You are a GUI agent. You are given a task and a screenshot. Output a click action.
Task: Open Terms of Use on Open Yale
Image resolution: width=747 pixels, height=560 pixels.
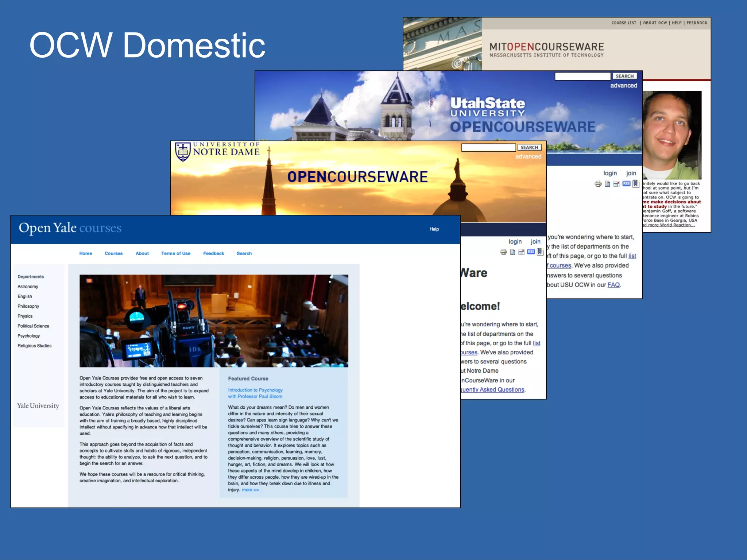(176, 253)
